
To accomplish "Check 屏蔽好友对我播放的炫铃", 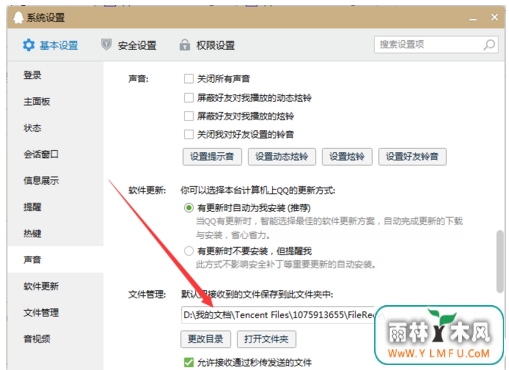I will [189, 116].
